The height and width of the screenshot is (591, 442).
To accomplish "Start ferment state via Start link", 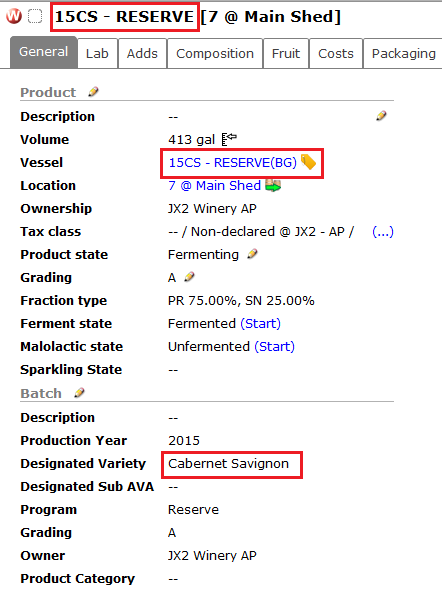I will [x=260, y=323].
